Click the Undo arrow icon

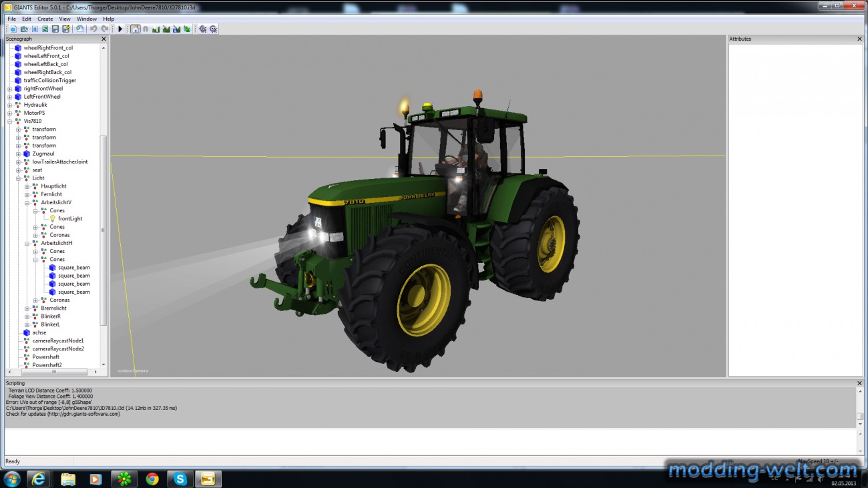(x=93, y=29)
